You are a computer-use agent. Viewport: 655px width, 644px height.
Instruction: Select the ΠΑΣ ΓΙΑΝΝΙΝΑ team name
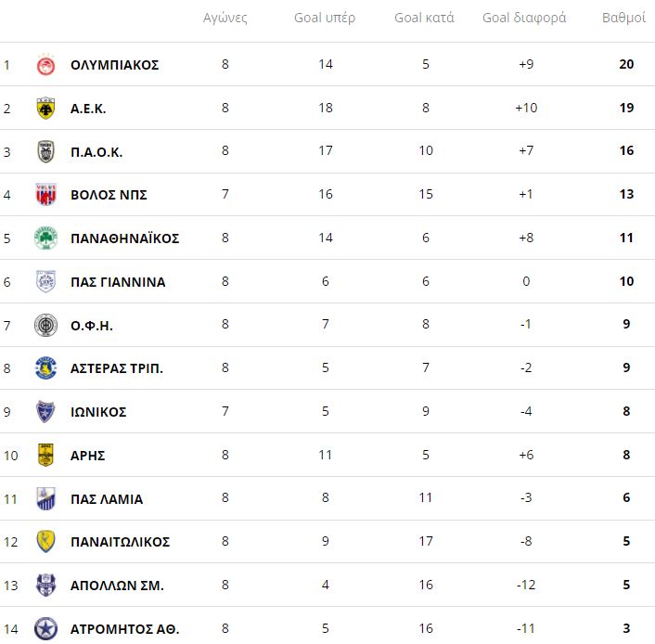pos(118,282)
